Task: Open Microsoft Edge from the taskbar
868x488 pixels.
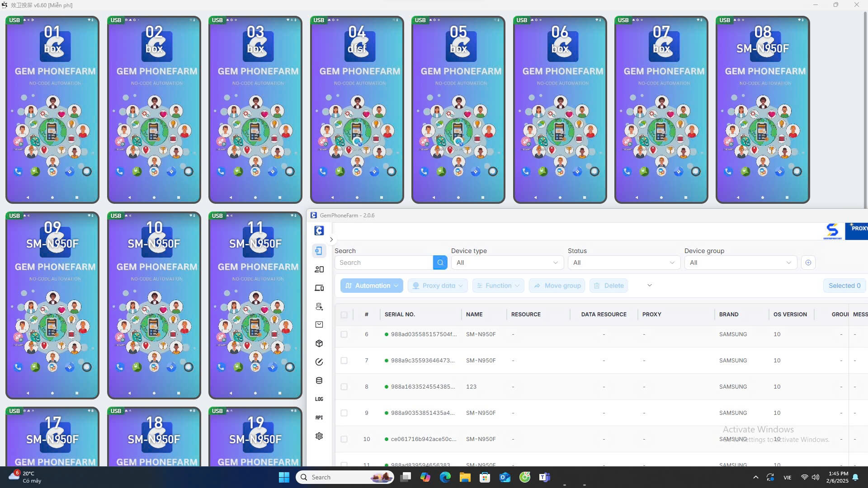Action: 445,477
